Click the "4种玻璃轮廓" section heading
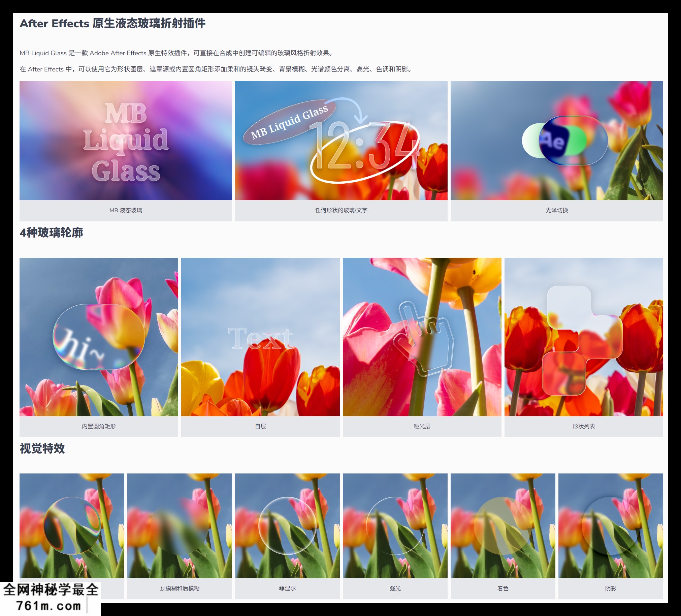This screenshot has width=681, height=616. (51, 233)
